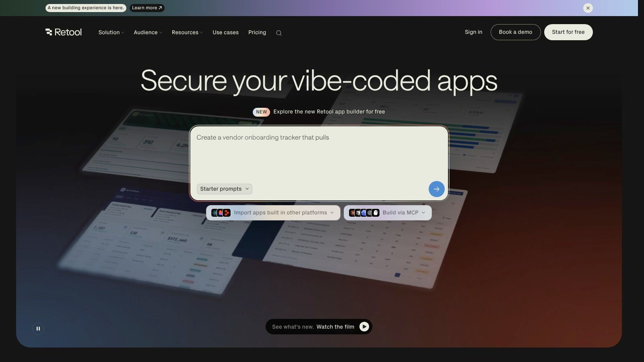The height and width of the screenshot is (362, 644).
Task: Click the Book a demo button
Action: 516,32
